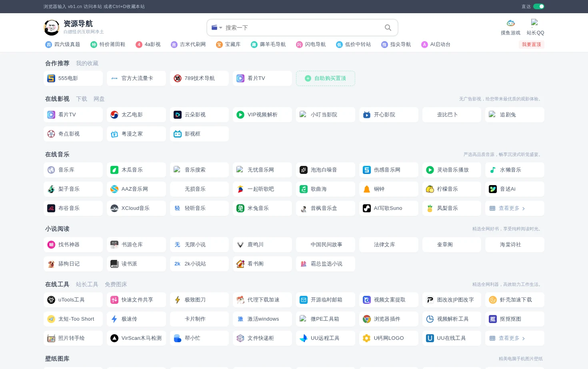Open 4a影视 nav item
Screen dimensions: 588x369
(x=148, y=44)
